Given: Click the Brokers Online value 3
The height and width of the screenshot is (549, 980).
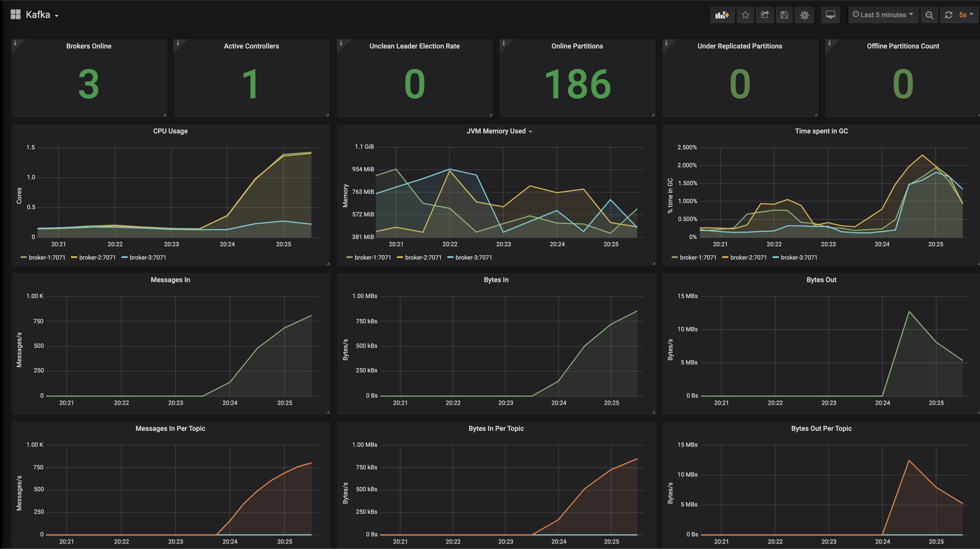Looking at the screenshot, I should [x=89, y=84].
